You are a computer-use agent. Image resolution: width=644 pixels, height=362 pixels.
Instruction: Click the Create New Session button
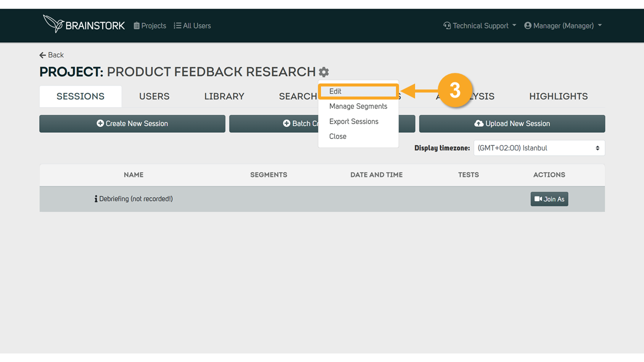tap(132, 124)
